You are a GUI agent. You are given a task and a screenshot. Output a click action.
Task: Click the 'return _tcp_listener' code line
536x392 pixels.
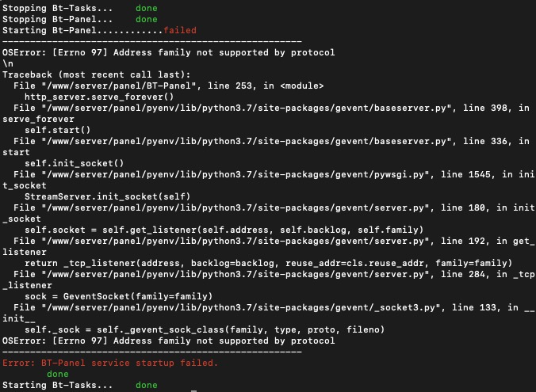tap(268, 263)
